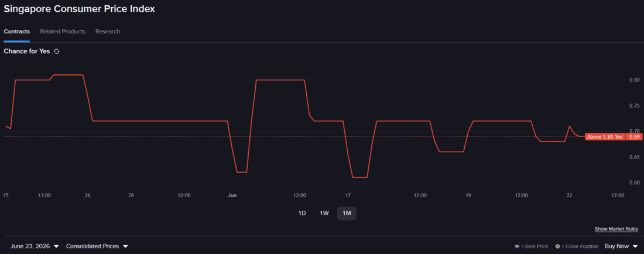644x254 pixels.
Task: Click the Above 1.6% Yes price label
Action: (x=605, y=137)
